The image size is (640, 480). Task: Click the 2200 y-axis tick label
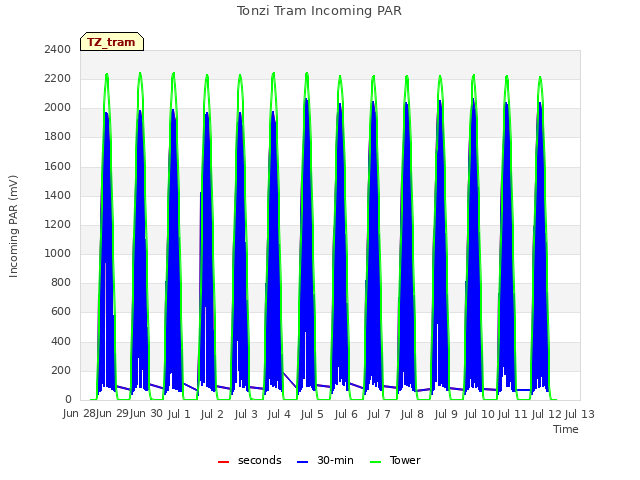pyautogui.click(x=58, y=78)
